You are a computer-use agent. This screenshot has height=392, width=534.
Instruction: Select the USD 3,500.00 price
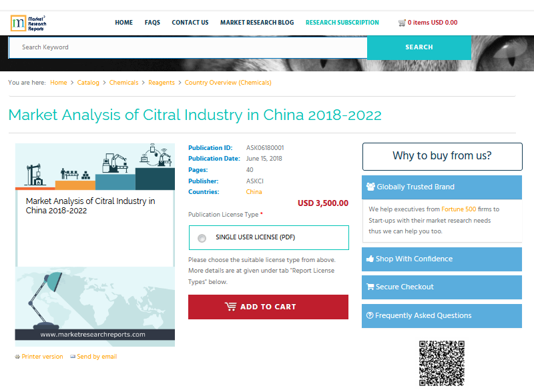323,203
